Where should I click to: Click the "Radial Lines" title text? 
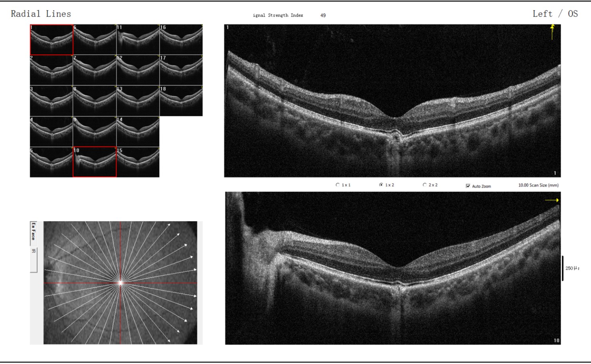coord(41,14)
